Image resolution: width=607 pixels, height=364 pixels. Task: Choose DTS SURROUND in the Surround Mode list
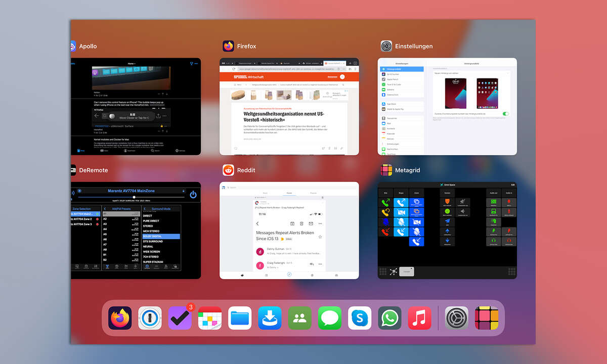point(161,241)
